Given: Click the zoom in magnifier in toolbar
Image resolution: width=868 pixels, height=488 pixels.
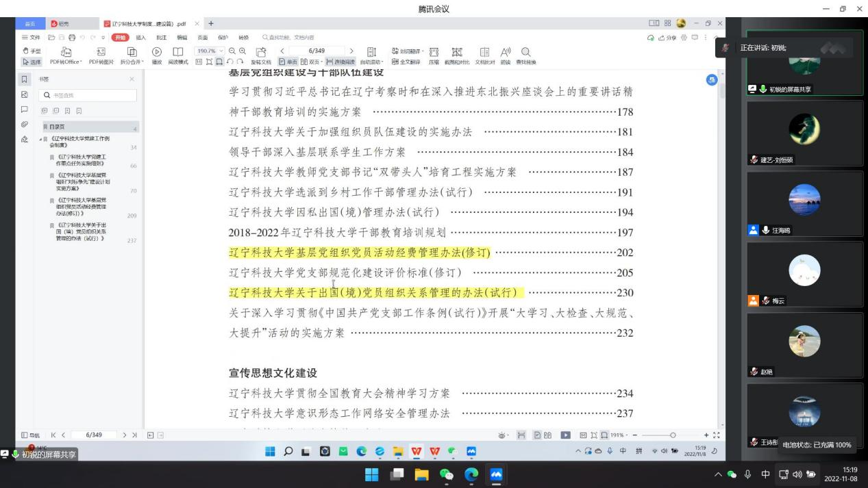Looking at the screenshot, I should pos(242,51).
